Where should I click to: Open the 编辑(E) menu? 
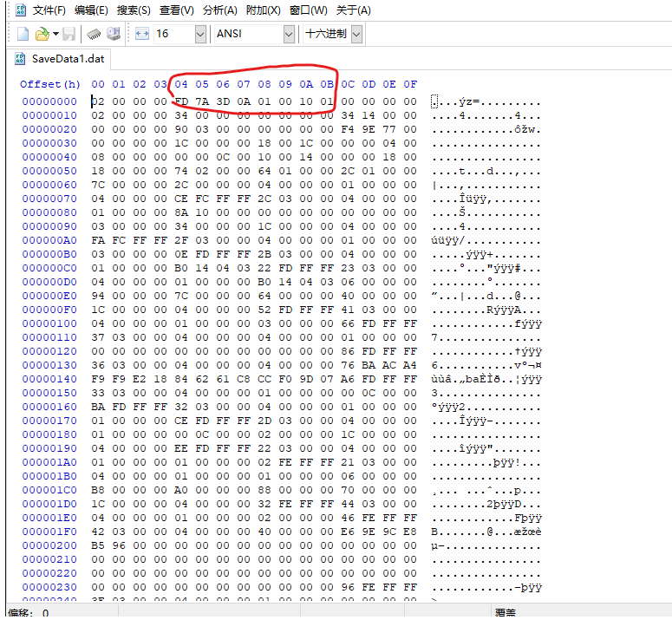(92, 10)
